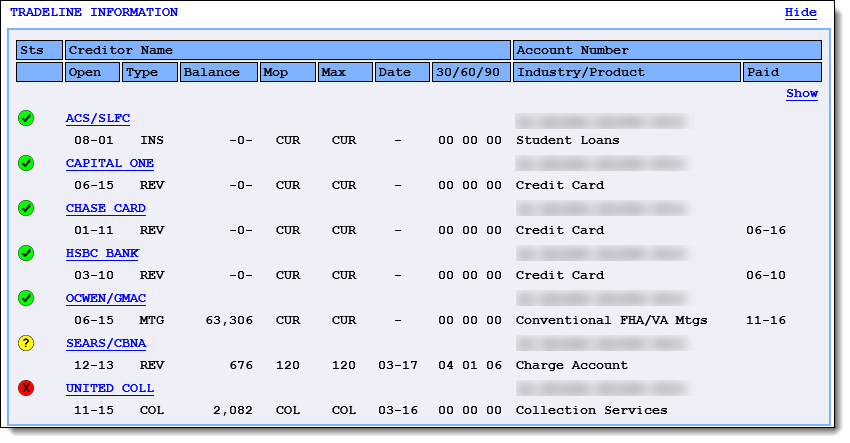The width and height of the screenshot is (850, 443).
Task: Open the SEARS/CBNA creditor link
Action: pyautogui.click(x=106, y=343)
